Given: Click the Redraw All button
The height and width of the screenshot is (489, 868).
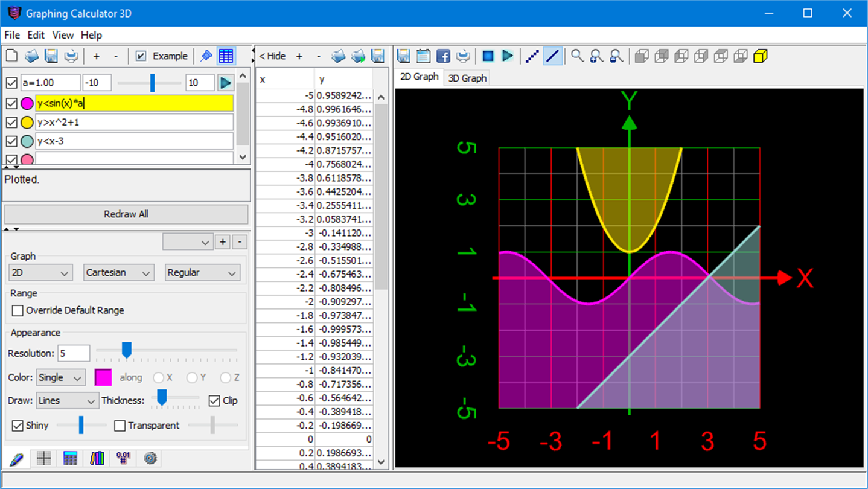Looking at the screenshot, I should point(126,214).
